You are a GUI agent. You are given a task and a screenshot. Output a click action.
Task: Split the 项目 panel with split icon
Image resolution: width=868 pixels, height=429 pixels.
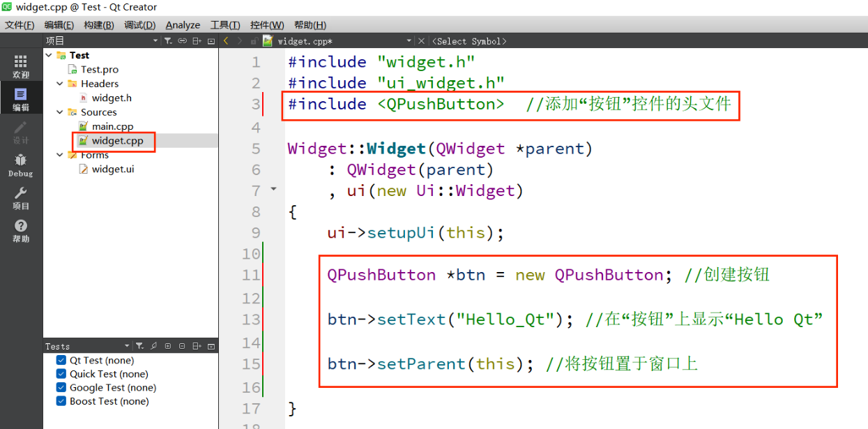pos(197,41)
